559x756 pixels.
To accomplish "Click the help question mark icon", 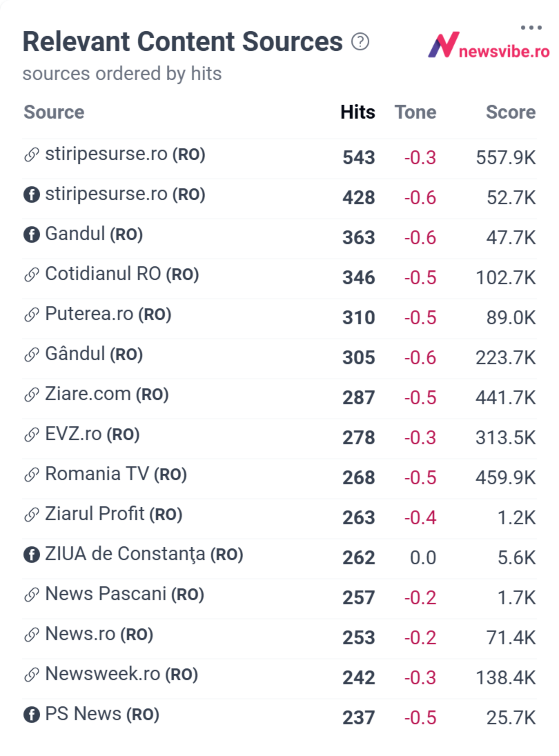I will pos(360,42).
